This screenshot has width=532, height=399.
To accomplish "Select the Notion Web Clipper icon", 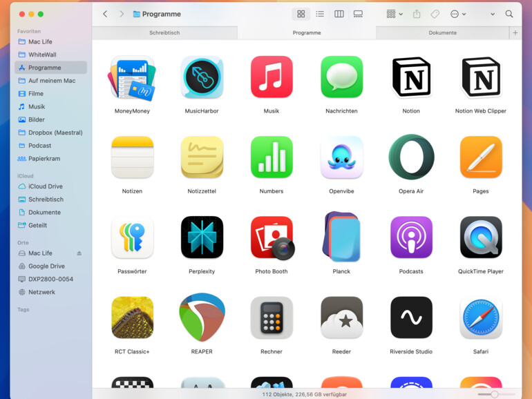I will coord(481,77).
